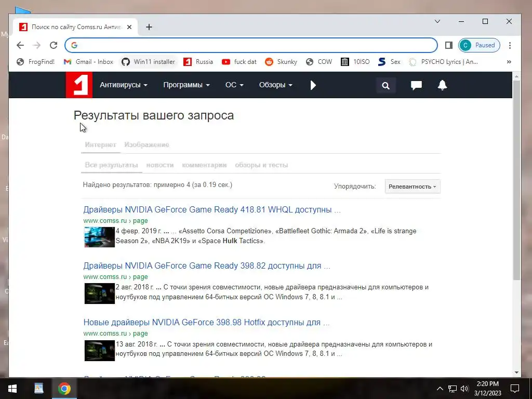Select Все результаты filter tab

pyautogui.click(x=111, y=165)
